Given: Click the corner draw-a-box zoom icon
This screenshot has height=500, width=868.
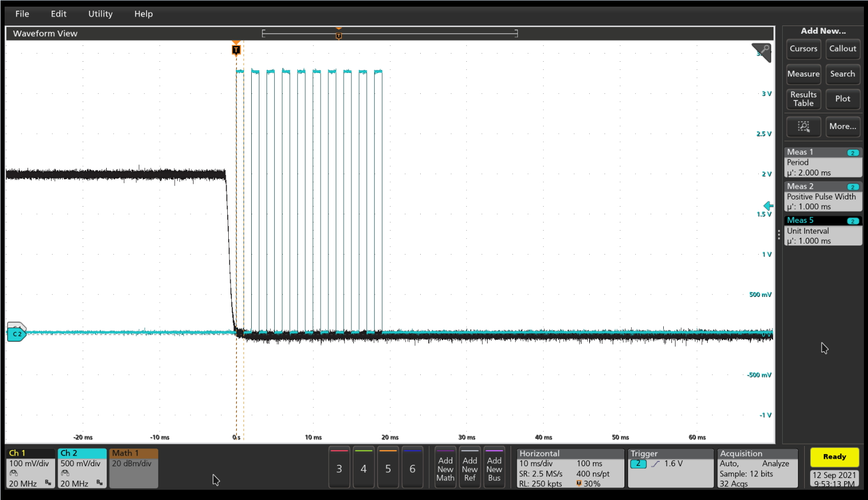Looking at the screenshot, I should pyautogui.click(x=761, y=53).
